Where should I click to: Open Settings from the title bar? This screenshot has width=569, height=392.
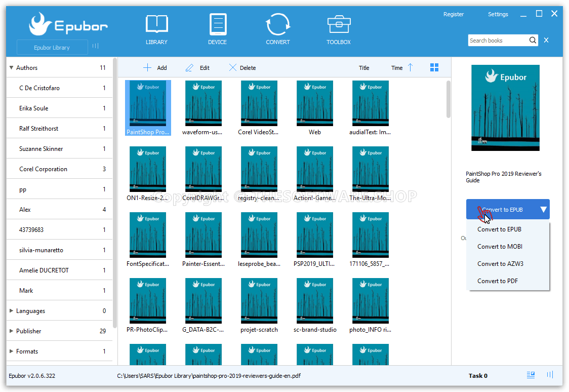(x=498, y=14)
